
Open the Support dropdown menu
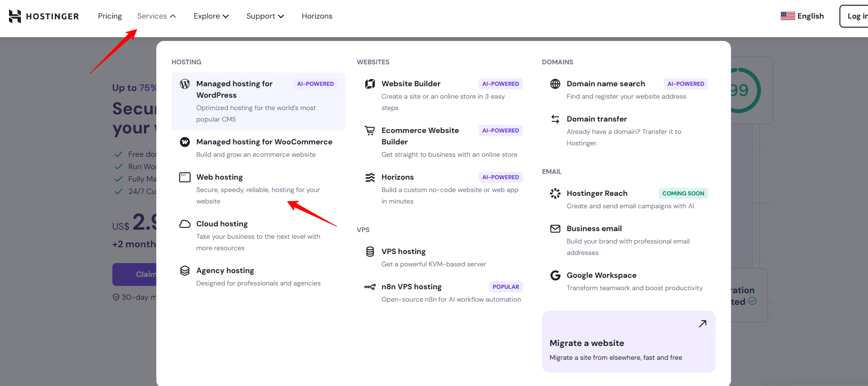(265, 16)
